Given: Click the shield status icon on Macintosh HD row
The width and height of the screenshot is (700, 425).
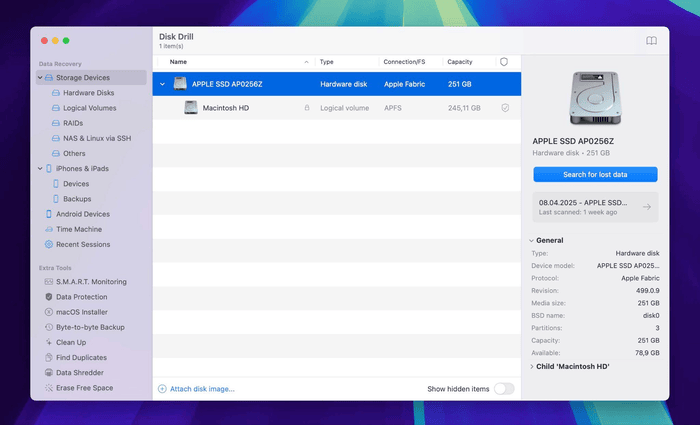Looking at the screenshot, I should tap(505, 108).
